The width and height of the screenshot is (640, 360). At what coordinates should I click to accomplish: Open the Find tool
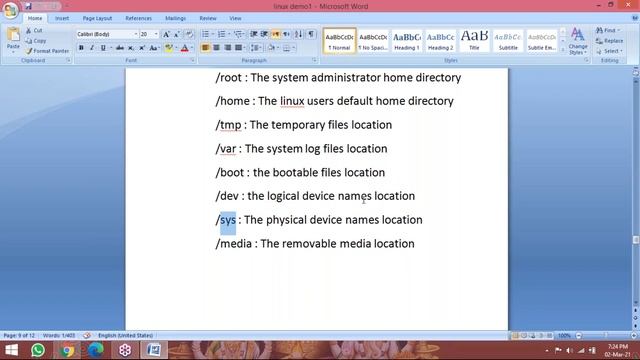pos(607,31)
